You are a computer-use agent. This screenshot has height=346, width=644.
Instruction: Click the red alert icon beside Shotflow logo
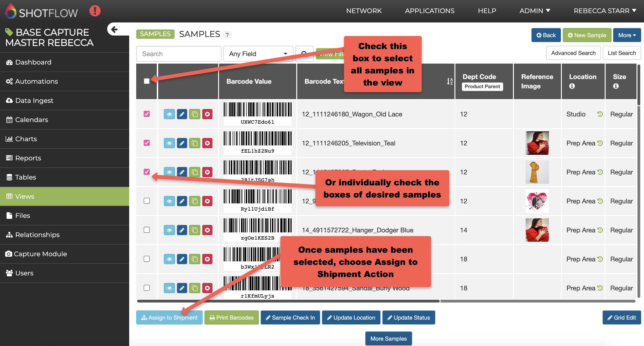tap(95, 11)
